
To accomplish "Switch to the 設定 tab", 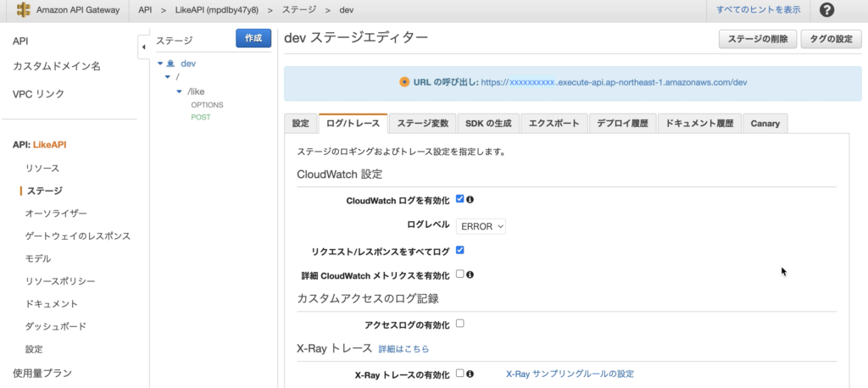I will 301,124.
